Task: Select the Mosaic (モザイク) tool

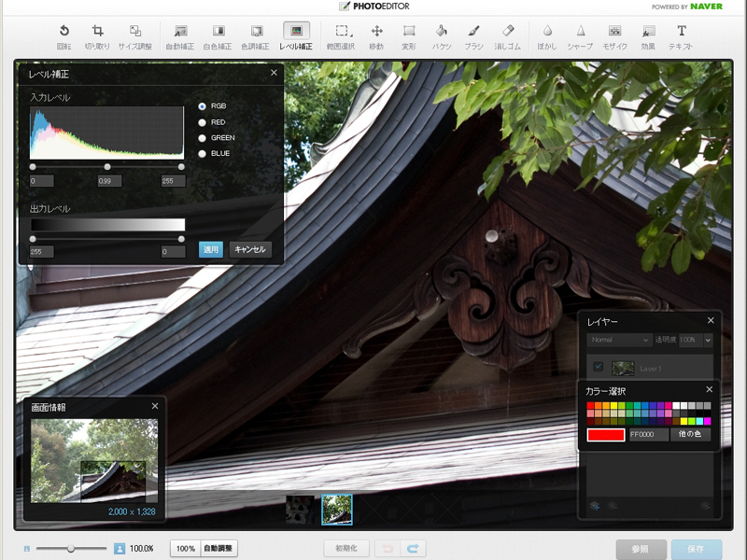Action: pyautogui.click(x=615, y=36)
